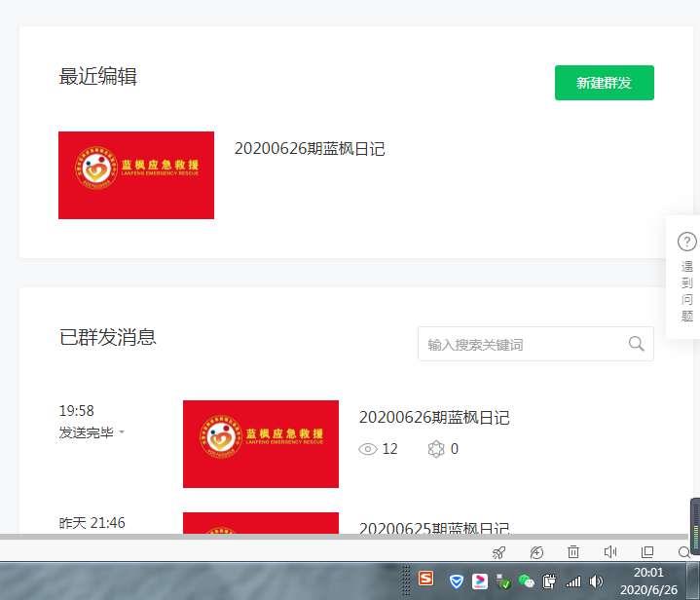Click the 最近编辑 section heading

[x=97, y=76]
